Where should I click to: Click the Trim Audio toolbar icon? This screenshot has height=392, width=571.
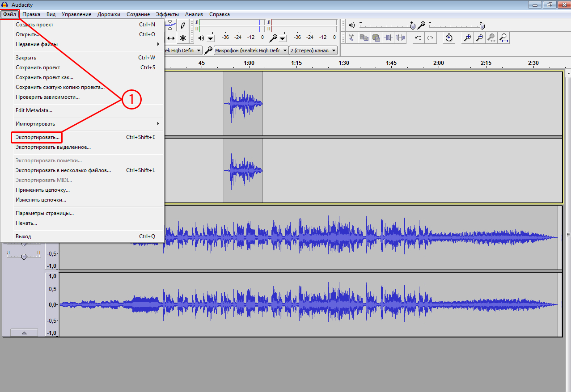[388, 38]
